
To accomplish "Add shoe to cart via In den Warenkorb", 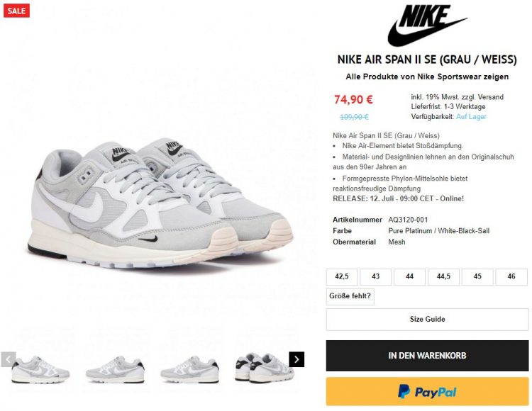I will (427, 356).
